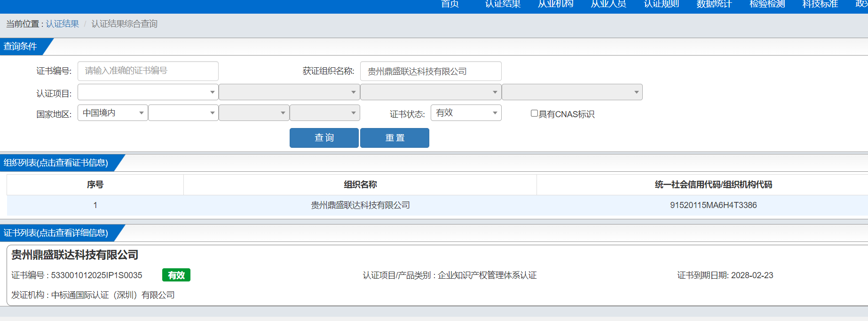Click the 查询条件 section header

(x=20, y=47)
